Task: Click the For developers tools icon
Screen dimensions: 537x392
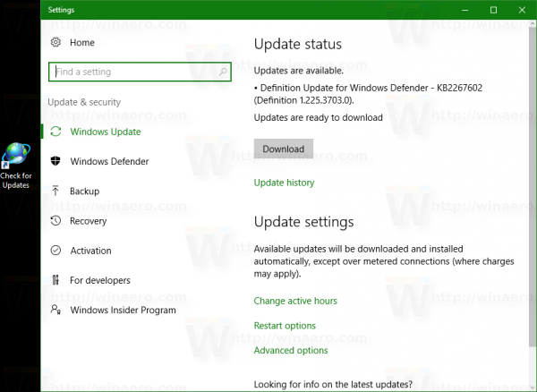Action: (x=55, y=280)
